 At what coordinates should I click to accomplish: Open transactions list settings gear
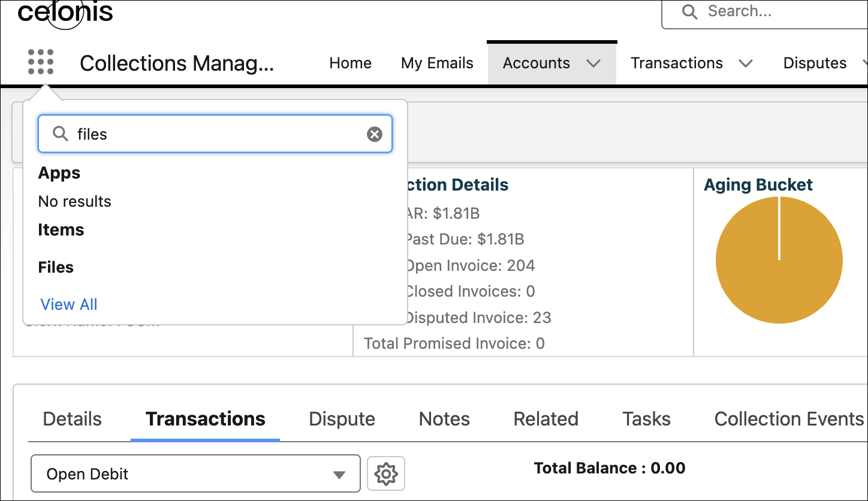point(386,474)
